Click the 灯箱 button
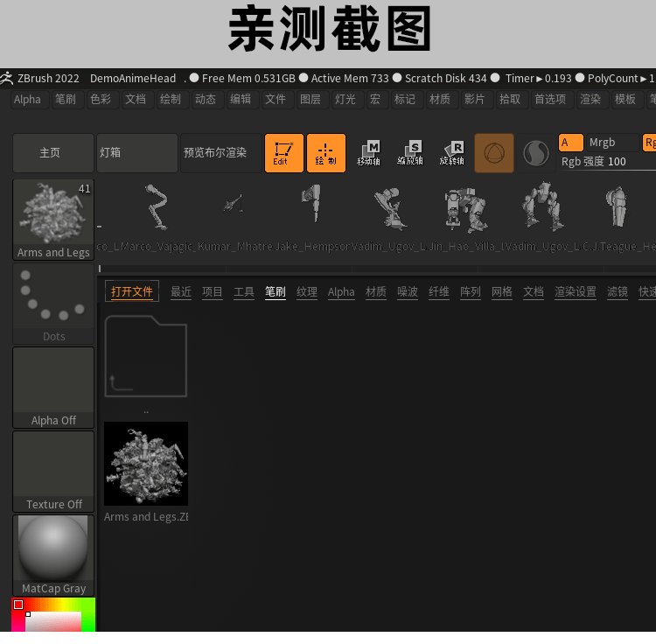This screenshot has height=644, width=656. pyautogui.click(x=137, y=153)
